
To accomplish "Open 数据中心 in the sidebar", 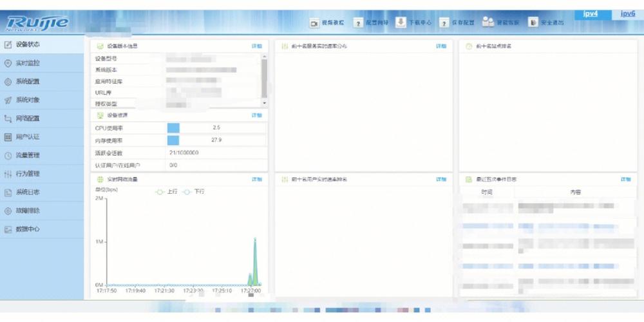I will click(43, 229).
